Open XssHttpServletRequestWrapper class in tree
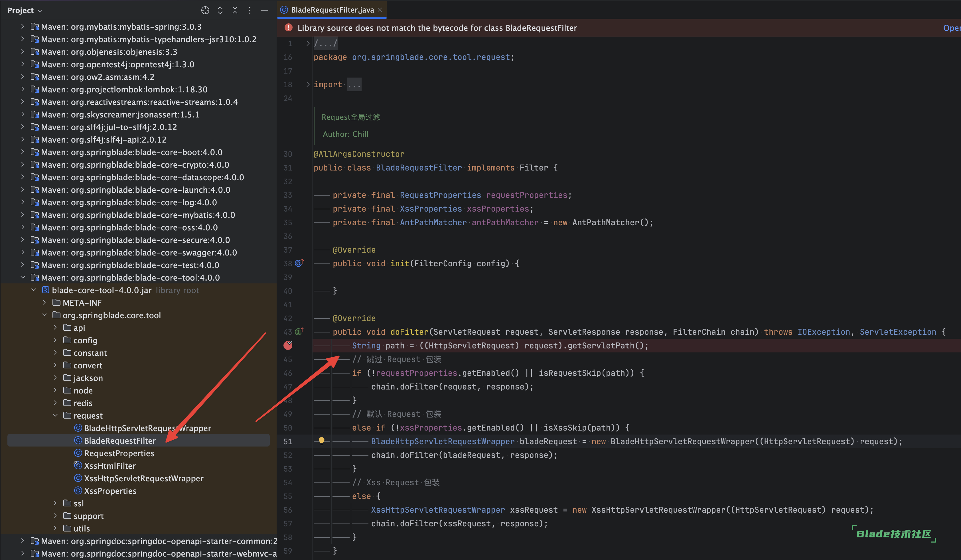 coord(138,478)
